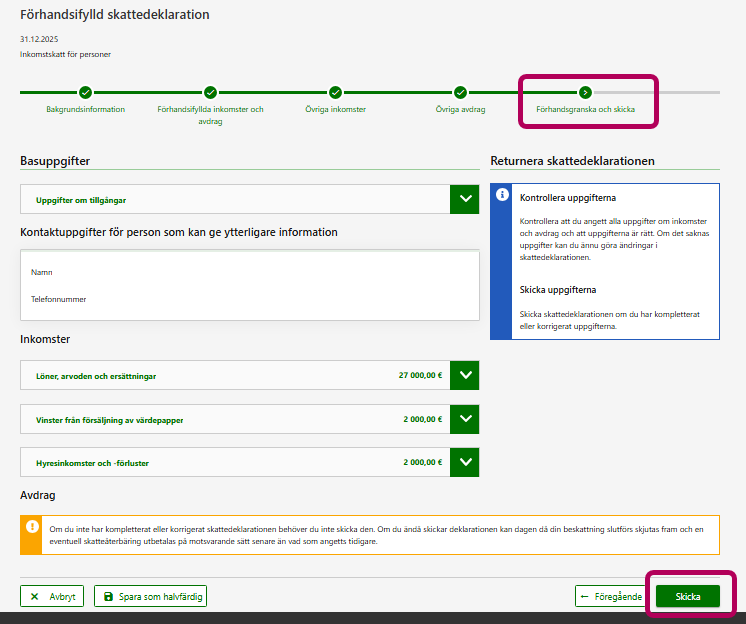Expand Uppgifter om tillgångar section

point(465,199)
